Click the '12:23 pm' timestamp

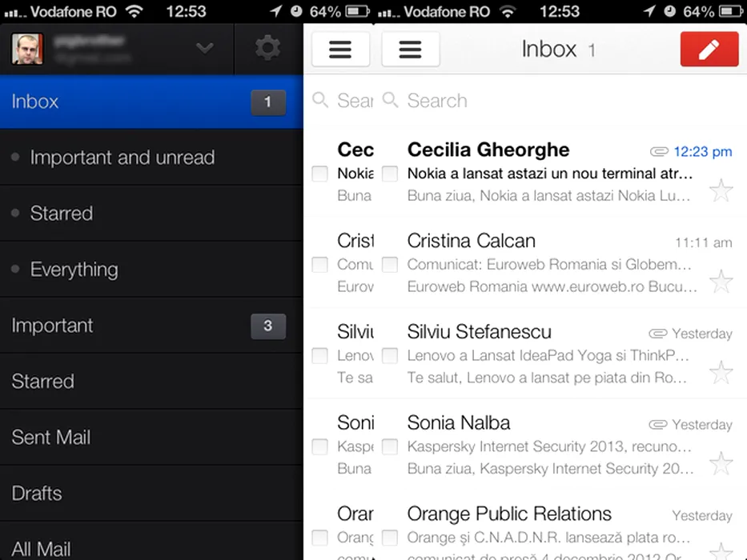point(703,152)
